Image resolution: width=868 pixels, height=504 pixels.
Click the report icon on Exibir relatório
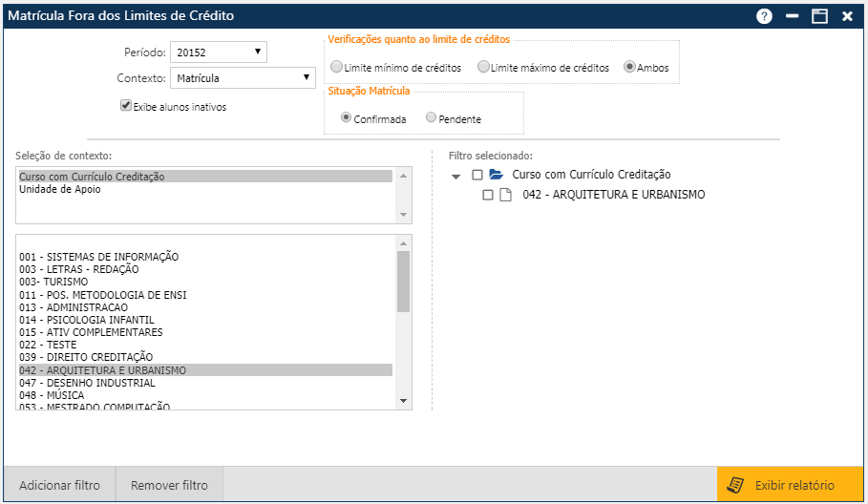tap(735, 485)
